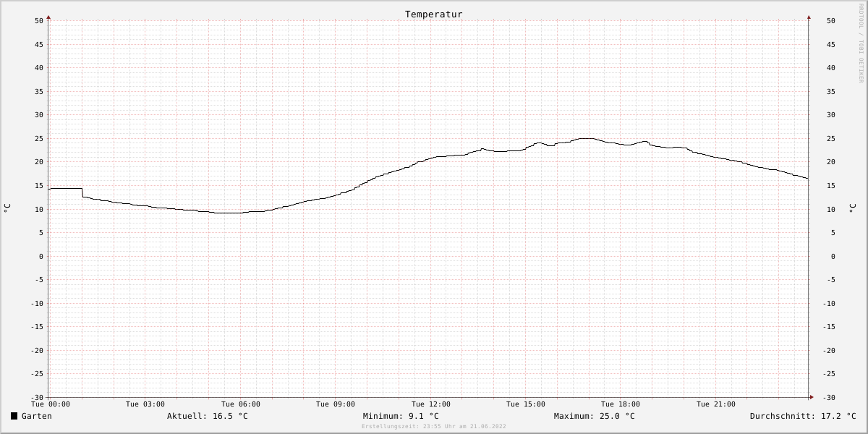Click the "-5" label on right axis
Image resolution: width=868 pixels, height=434 pixels.
(x=831, y=280)
